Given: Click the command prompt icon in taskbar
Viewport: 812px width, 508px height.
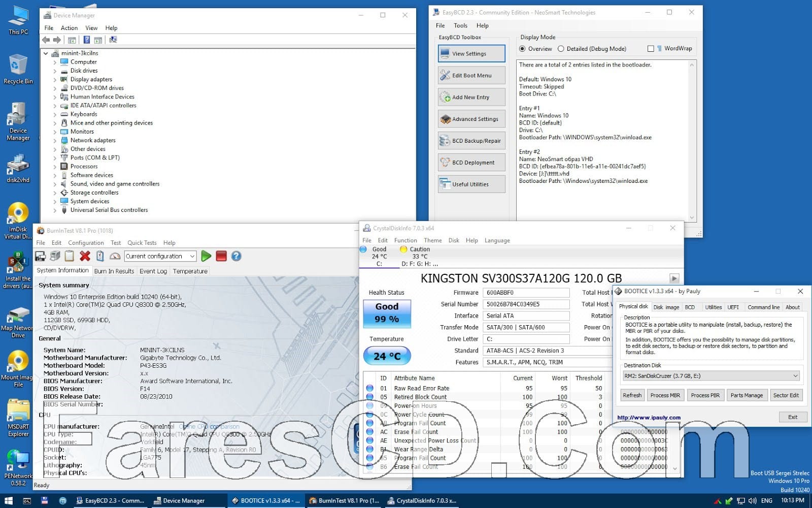Looking at the screenshot, I should (x=27, y=500).
